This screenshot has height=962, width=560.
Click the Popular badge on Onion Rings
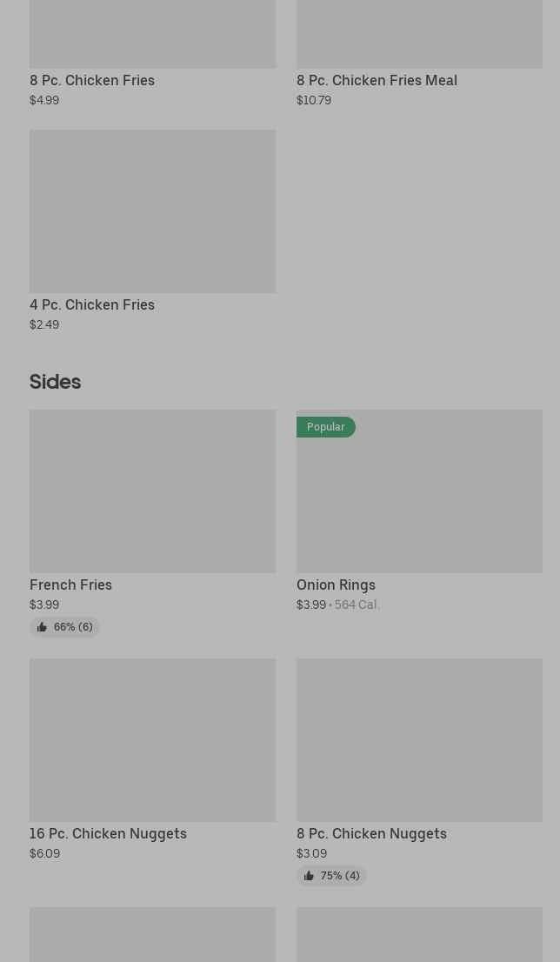pyautogui.click(x=325, y=427)
